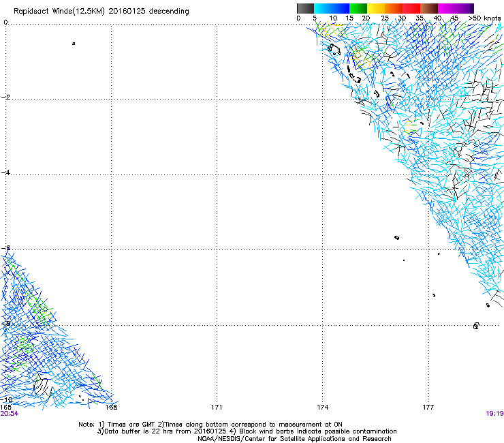Click the green 15-20 knots color segment
The height and width of the screenshot is (443, 504).
pos(358,8)
